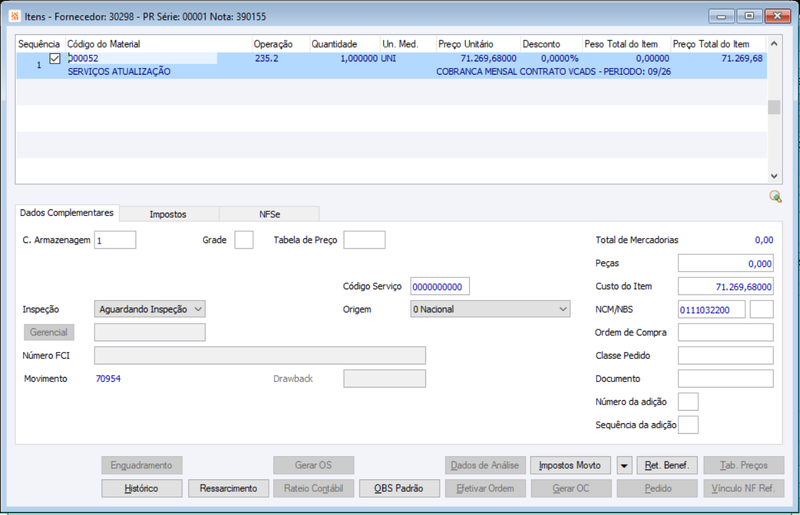Click the OBS Padrão button

coord(399,488)
